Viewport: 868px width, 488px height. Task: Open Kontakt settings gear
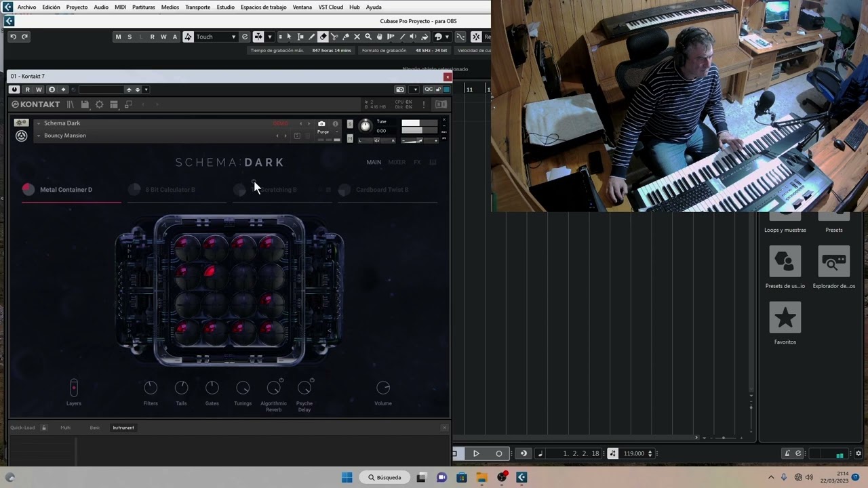(100, 104)
